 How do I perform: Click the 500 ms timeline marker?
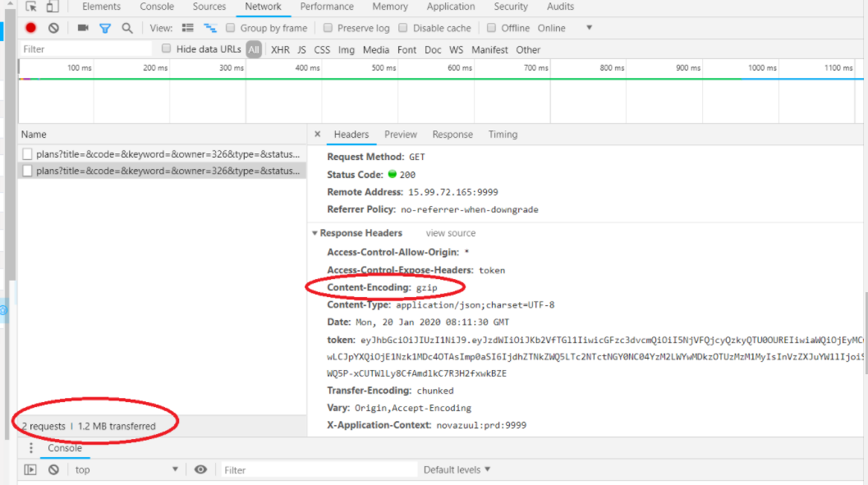[x=383, y=67]
